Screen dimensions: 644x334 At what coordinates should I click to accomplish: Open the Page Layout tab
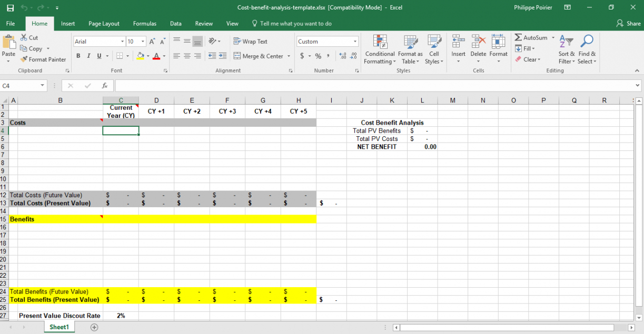point(104,24)
